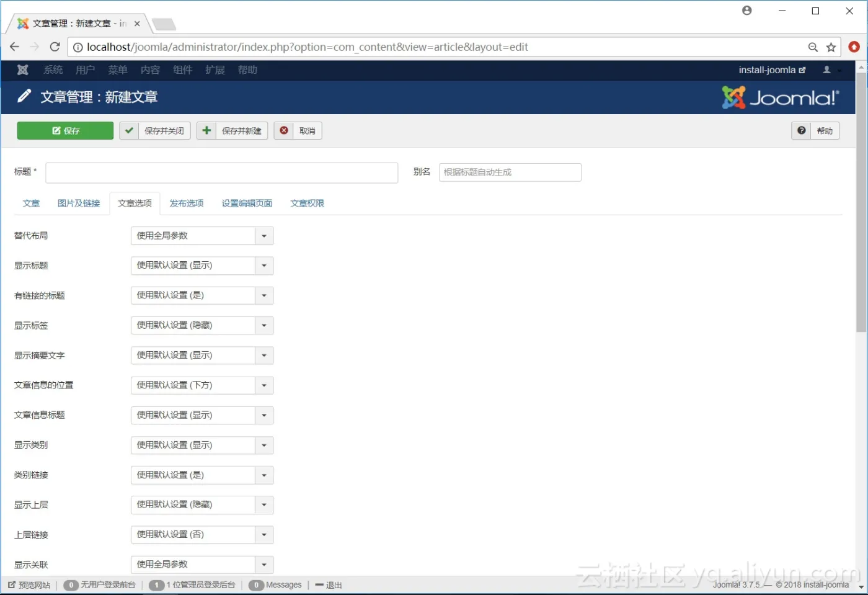The width and height of the screenshot is (868, 595).
Task: Click the 0 Messages status entry
Action: pos(275,585)
